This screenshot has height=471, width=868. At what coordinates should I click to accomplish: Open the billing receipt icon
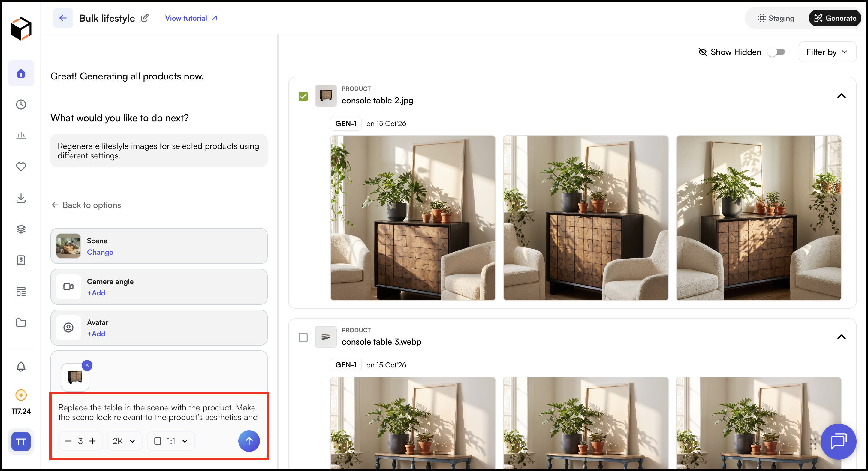coord(21,260)
